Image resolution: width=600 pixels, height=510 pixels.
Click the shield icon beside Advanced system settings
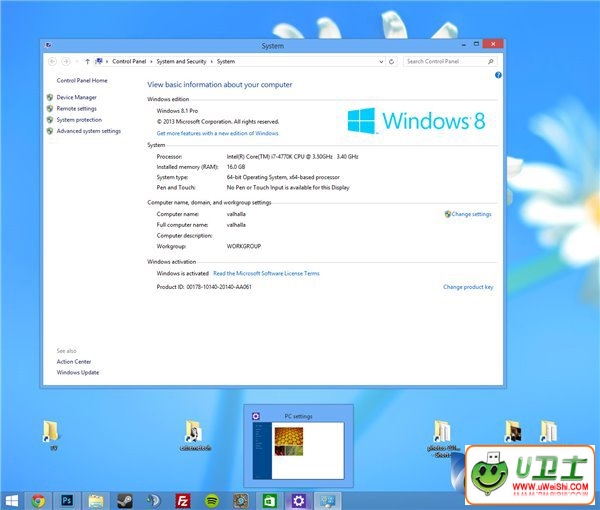(x=50, y=131)
